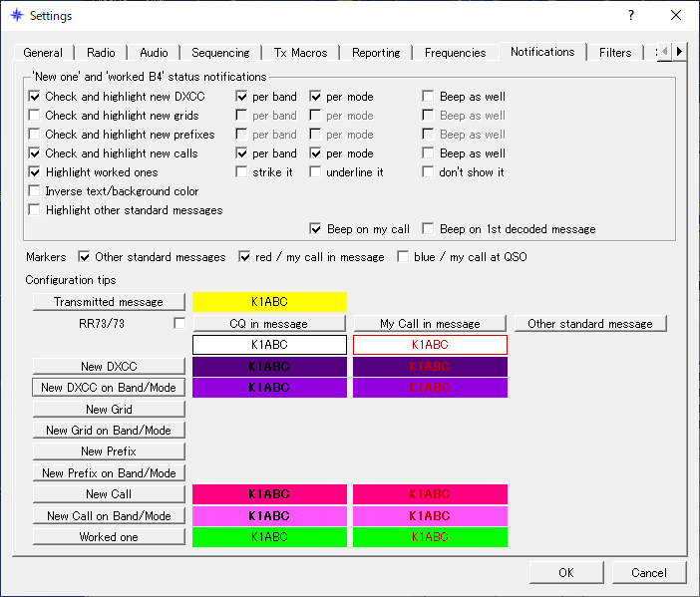Viewport: 700px width, 597px height.
Task: Toggle per mode for new DXCC
Action: [315, 97]
